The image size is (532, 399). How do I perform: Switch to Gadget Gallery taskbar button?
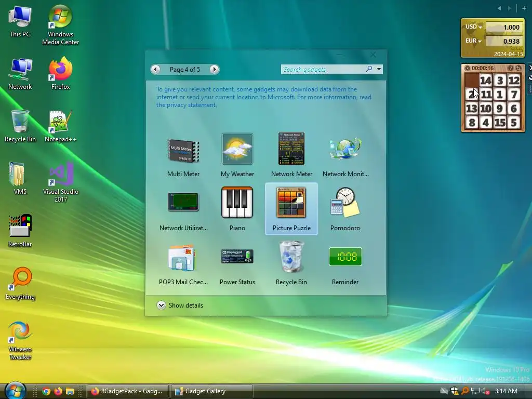212,391
